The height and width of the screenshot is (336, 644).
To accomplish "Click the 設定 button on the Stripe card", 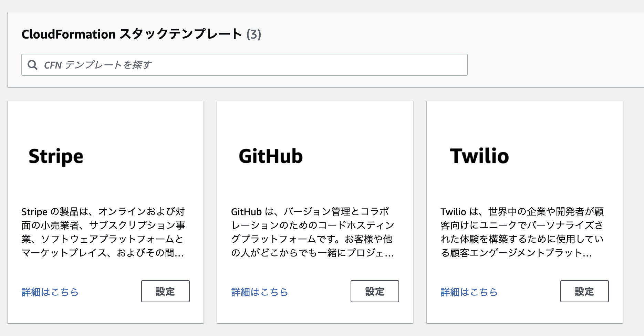I will click(165, 291).
